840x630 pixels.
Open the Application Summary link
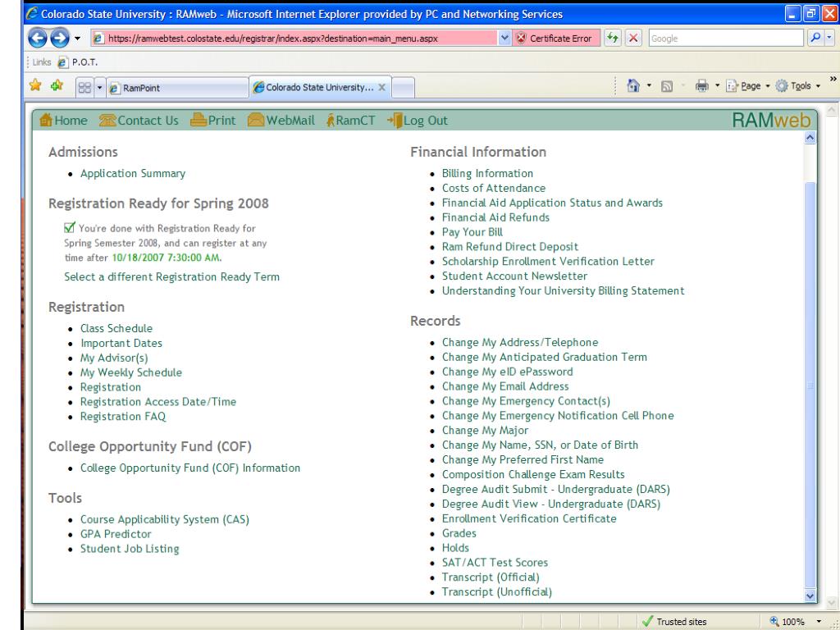point(133,174)
